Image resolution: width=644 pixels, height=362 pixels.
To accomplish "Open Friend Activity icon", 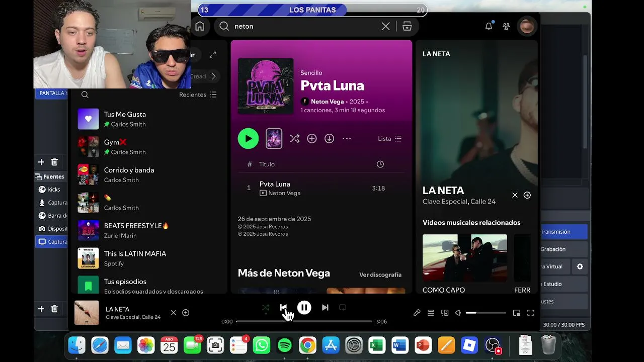I will coord(506,26).
